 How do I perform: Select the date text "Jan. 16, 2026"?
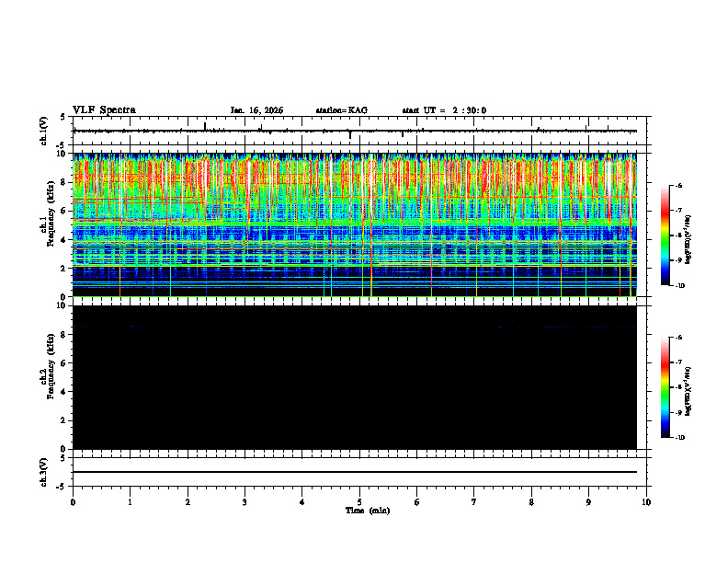pos(256,110)
